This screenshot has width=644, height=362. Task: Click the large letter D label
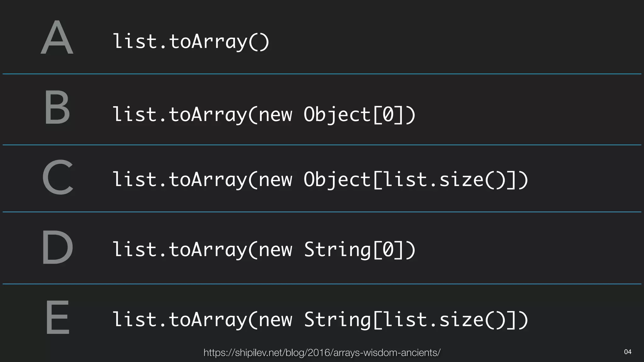58,247
